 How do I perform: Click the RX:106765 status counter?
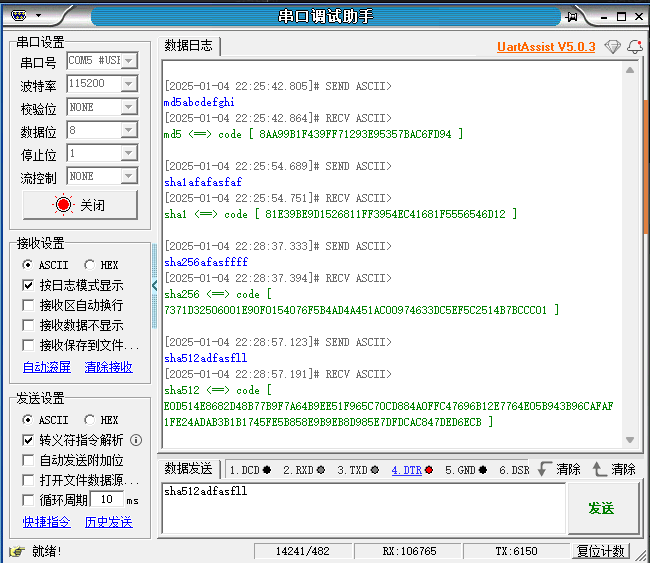[409, 551]
